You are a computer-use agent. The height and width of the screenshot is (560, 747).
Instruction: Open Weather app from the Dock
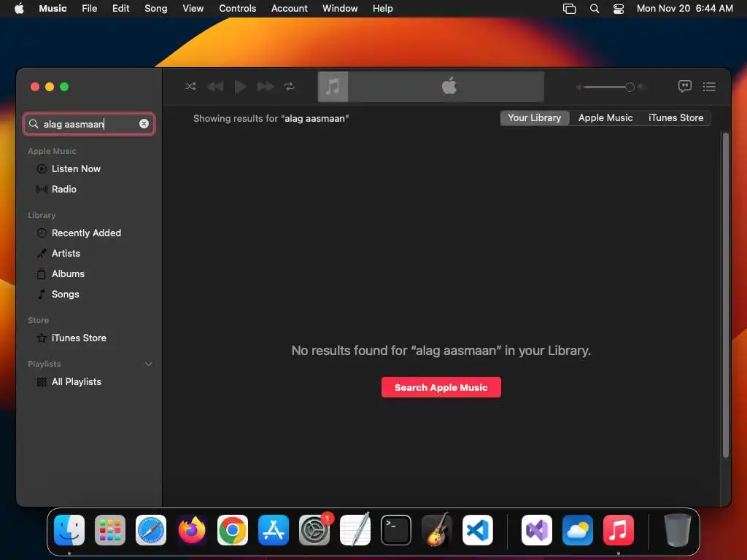coord(578,530)
